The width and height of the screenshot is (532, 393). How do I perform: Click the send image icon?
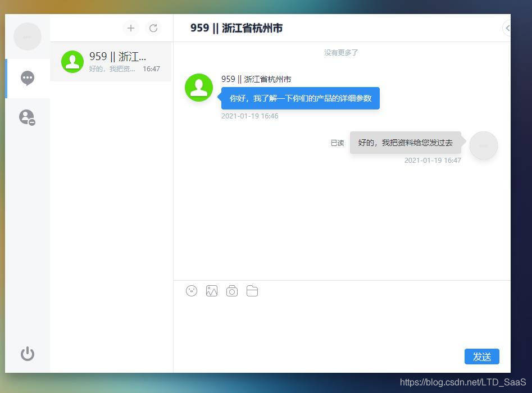[212, 291]
